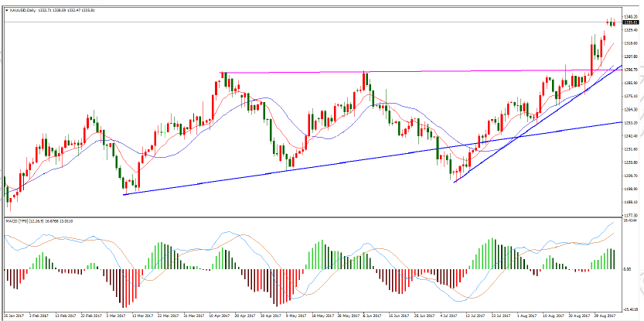Click the 1 Aug 2017 date label

click(x=527, y=316)
